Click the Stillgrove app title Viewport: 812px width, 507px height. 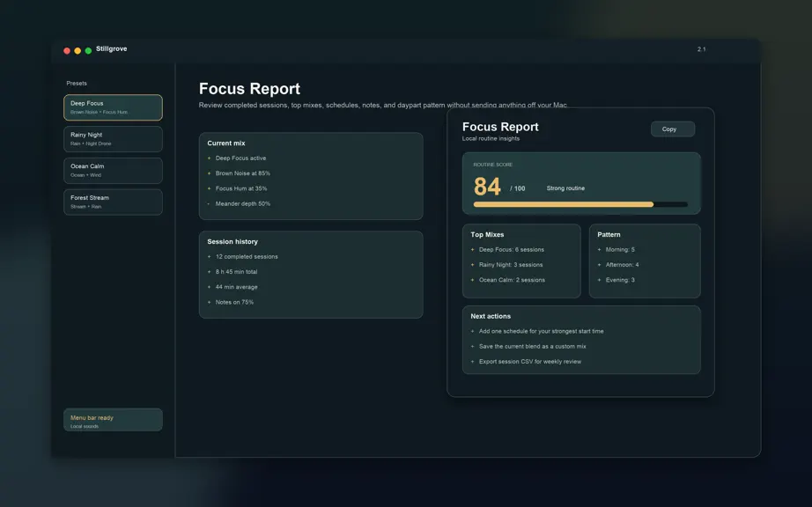tap(111, 48)
